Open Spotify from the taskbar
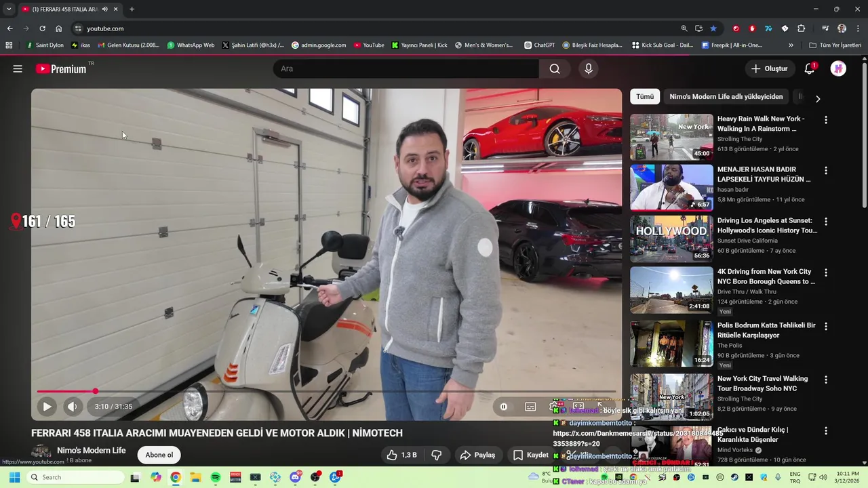This screenshot has width=868, height=488. coord(216,477)
